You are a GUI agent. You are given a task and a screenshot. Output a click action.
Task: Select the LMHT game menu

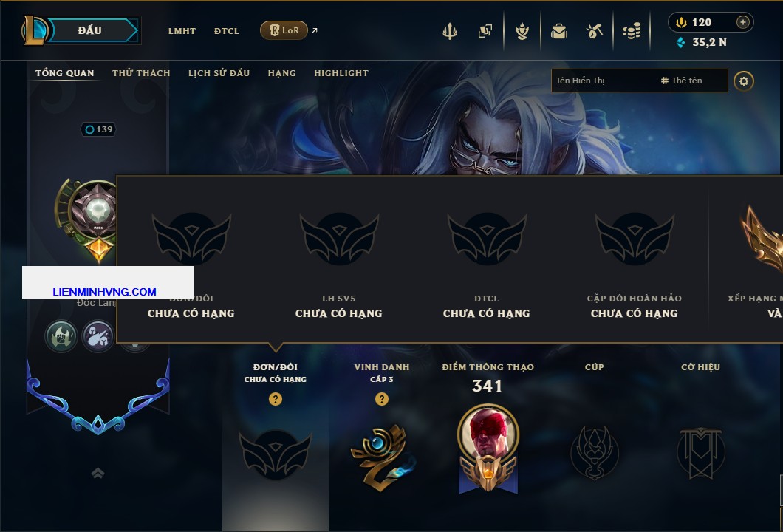[x=182, y=31]
